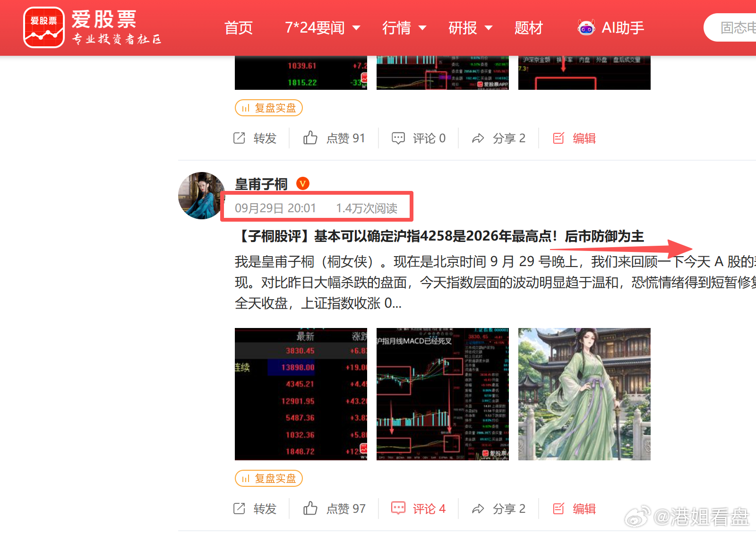
Task: Click the 评论 4 label
Action: coord(429,509)
